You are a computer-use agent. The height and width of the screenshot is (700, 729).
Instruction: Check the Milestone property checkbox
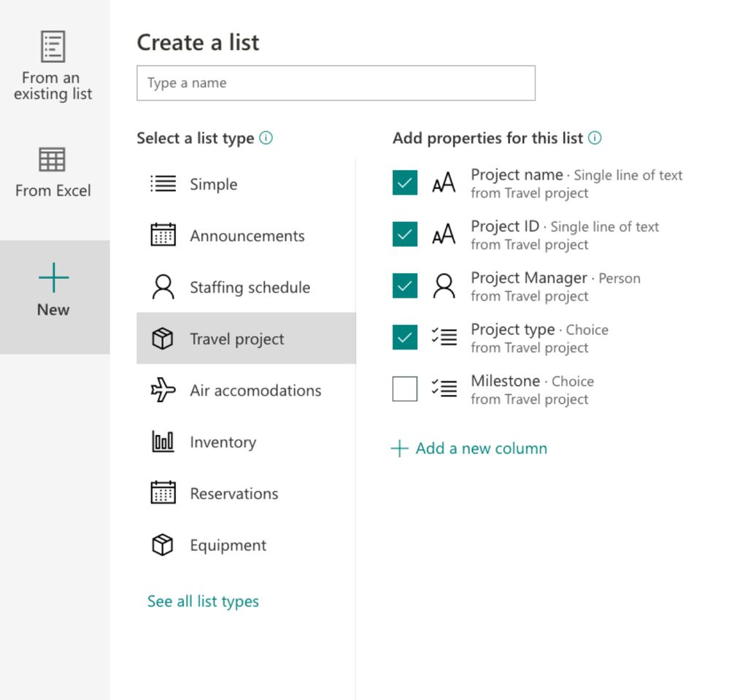click(x=404, y=389)
